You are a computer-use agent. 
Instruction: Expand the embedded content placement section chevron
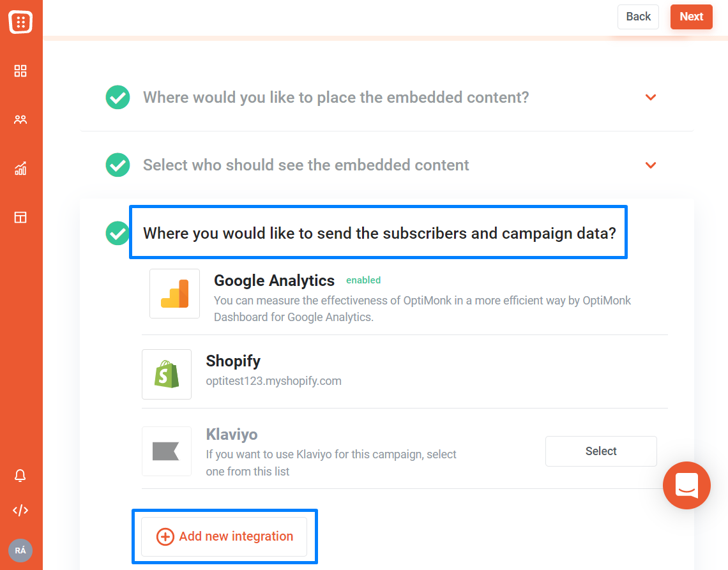651,98
